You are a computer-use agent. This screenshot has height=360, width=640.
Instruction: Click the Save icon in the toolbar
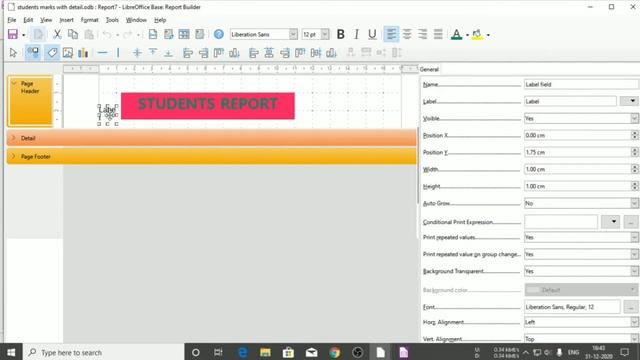pyautogui.click(x=13, y=34)
